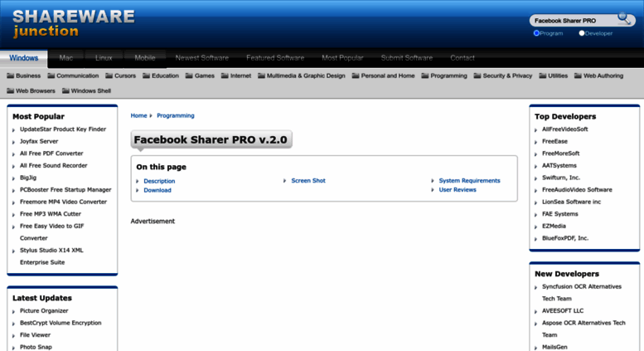Click the search field containing Facebook Sharer PRO
644x351 pixels.
pos(574,21)
